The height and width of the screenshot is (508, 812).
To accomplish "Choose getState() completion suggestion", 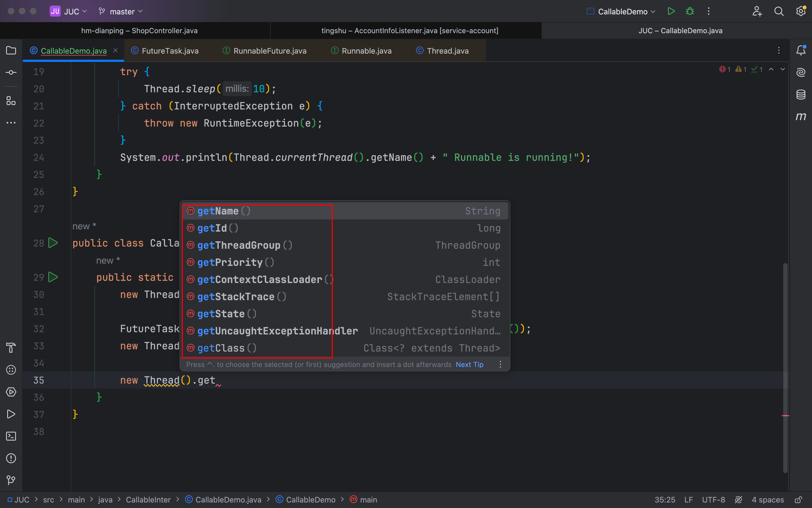I will tap(345, 314).
